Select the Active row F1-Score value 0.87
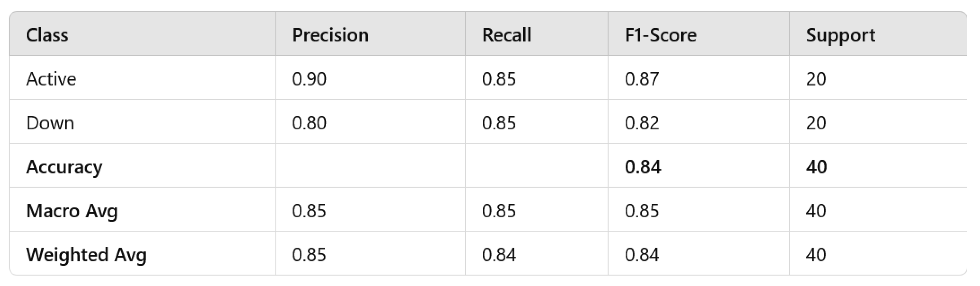Viewport: 980px width, 286px height. click(x=642, y=79)
